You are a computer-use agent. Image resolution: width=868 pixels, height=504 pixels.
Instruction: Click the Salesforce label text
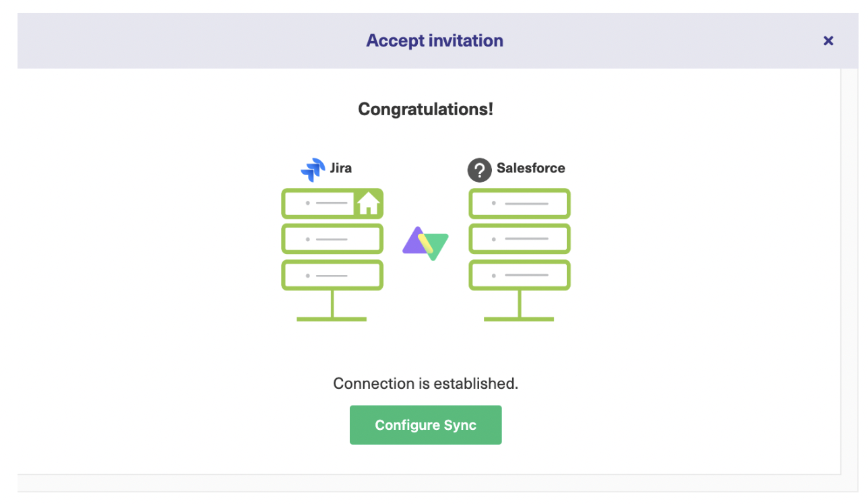pyautogui.click(x=530, y=168)
